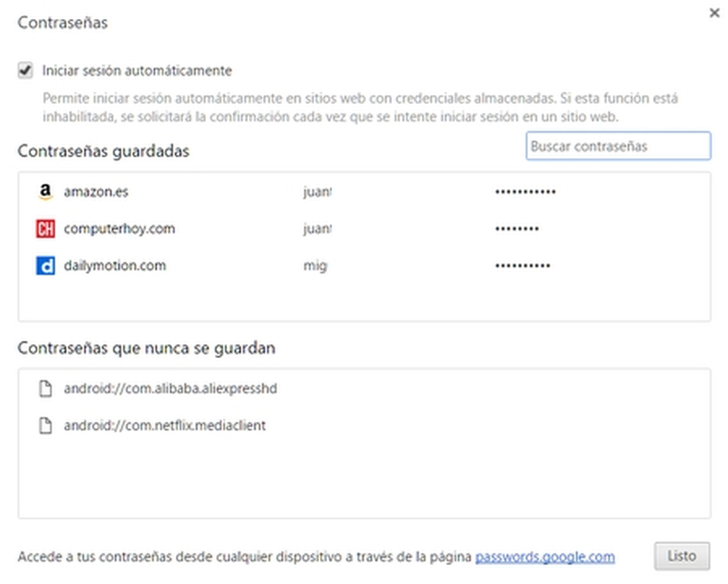Select the dailymotion.com saved entry
The width and height of the screenshot is (728, 584).
pyautogui.click(x=115, y=266)
